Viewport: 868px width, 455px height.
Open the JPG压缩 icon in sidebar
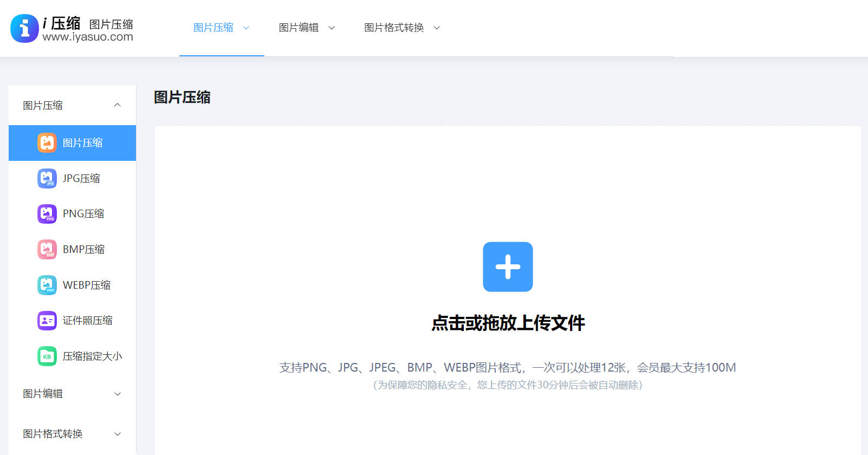point(47,179)
